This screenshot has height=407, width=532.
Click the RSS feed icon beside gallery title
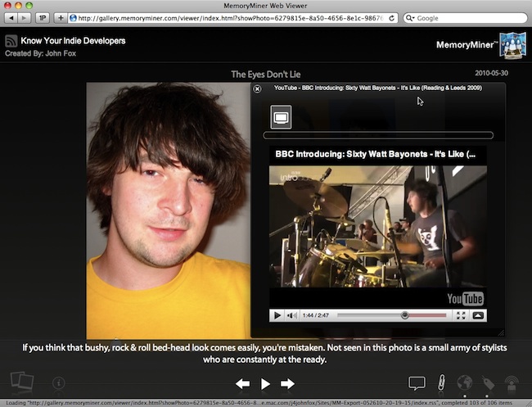pyautogui.click(x=11, y=41)
